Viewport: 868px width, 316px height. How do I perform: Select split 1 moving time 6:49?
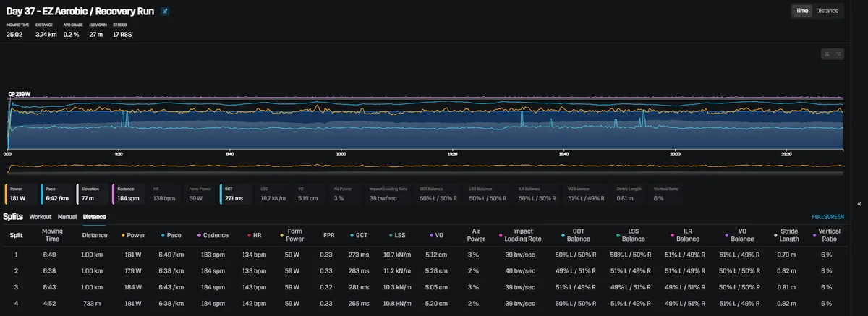tap(52, 255)
